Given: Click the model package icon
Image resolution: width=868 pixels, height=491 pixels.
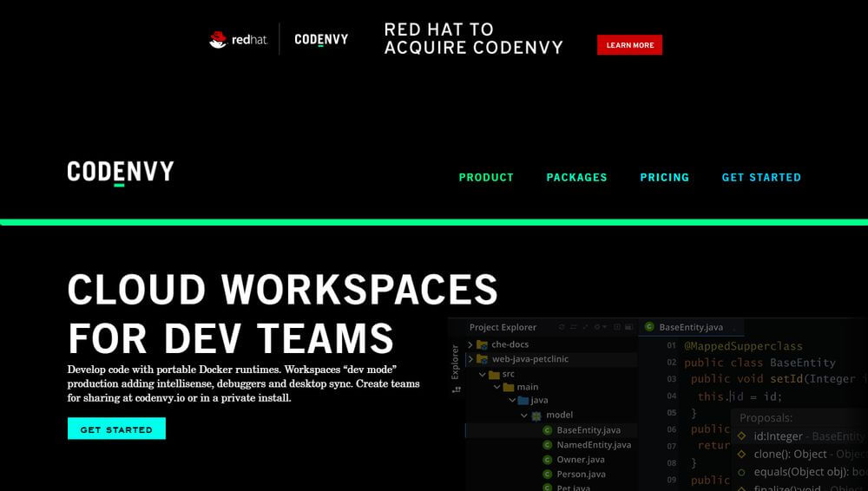Looking at the screenshot, I should (x=536, y=416).
